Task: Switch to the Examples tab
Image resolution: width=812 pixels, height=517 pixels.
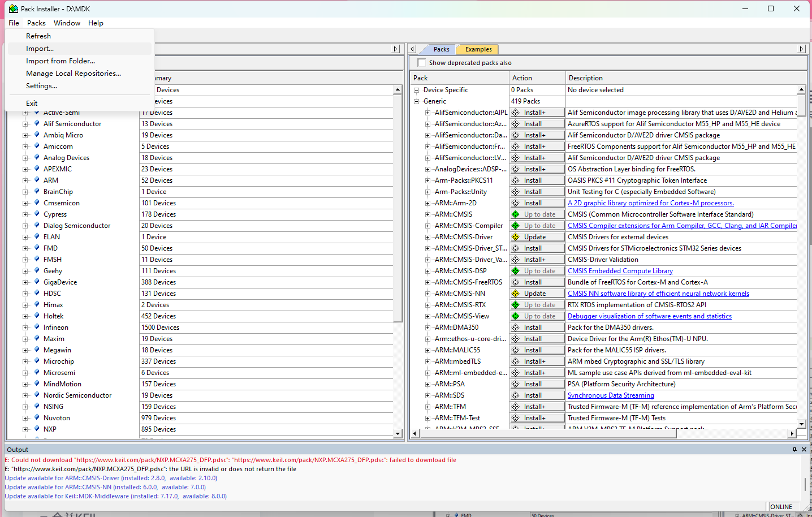Action: point(478,49)
